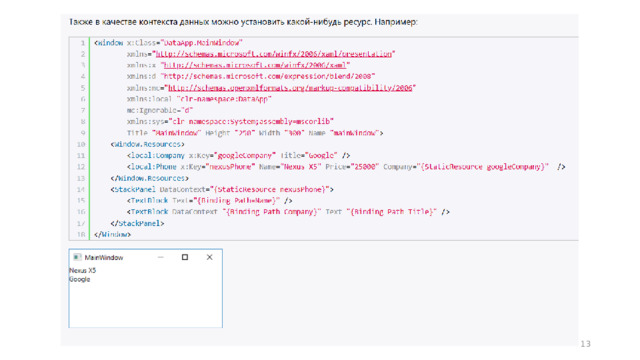Click the closing Window tag on line 18
The width and height of the screenshot is (640, 360).
pos(112,235)
